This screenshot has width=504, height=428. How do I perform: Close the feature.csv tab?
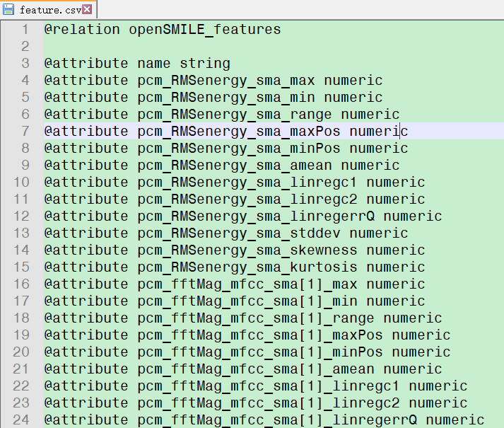[87, 9]
